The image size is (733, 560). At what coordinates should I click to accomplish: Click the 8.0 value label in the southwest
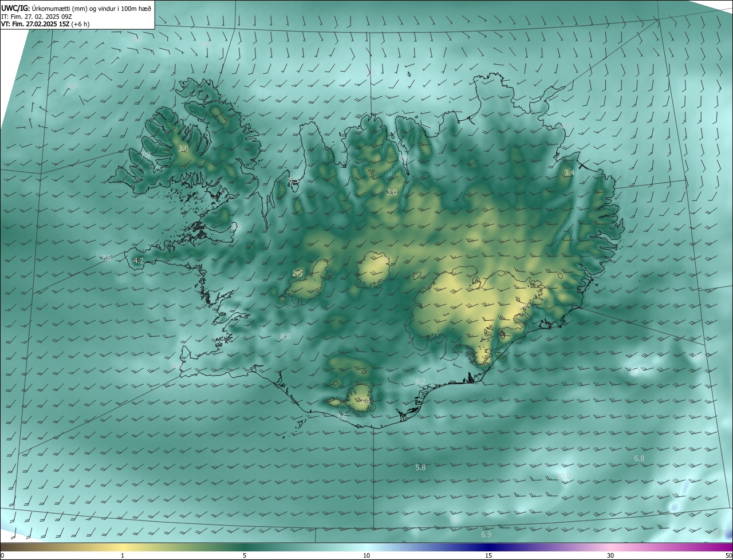point(285,336)
